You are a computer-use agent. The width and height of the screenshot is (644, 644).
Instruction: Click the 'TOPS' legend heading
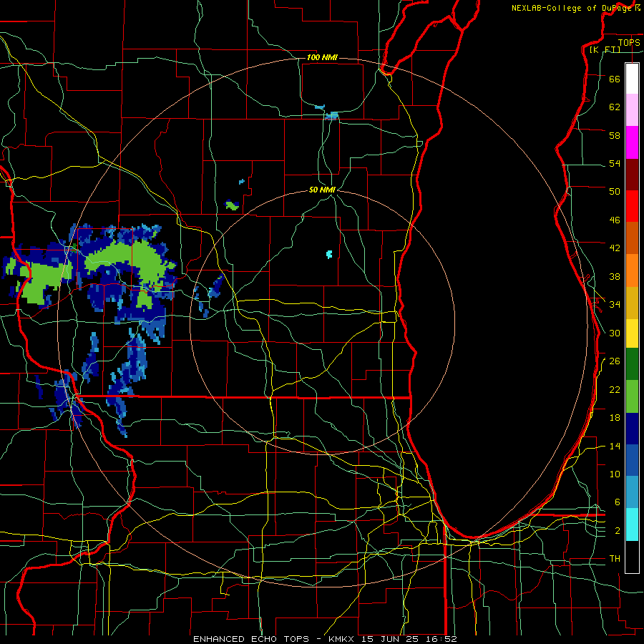(x=629, y=42)
